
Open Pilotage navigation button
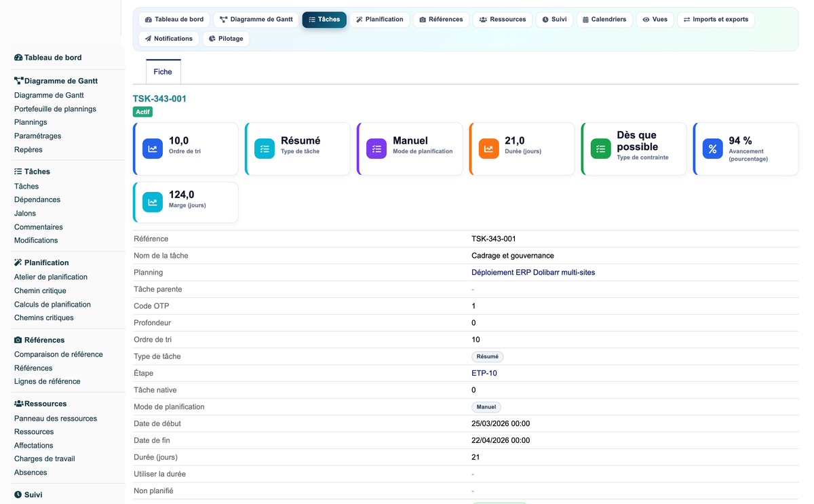pyautogui.click(x=226, y=39)
